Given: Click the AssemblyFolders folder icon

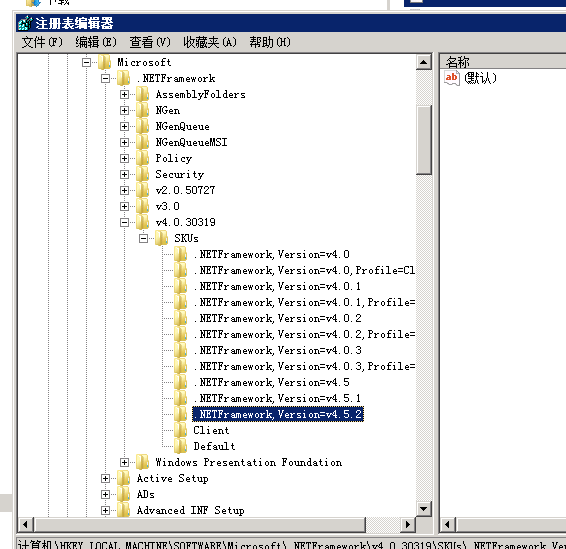Looking at the screenshot, I should tap(142, 94).
